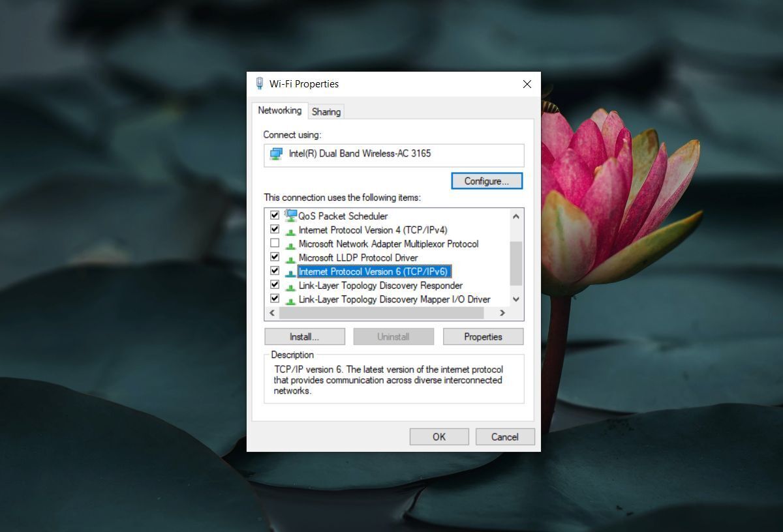Click the list's scroll up arrow

(515, 216)
